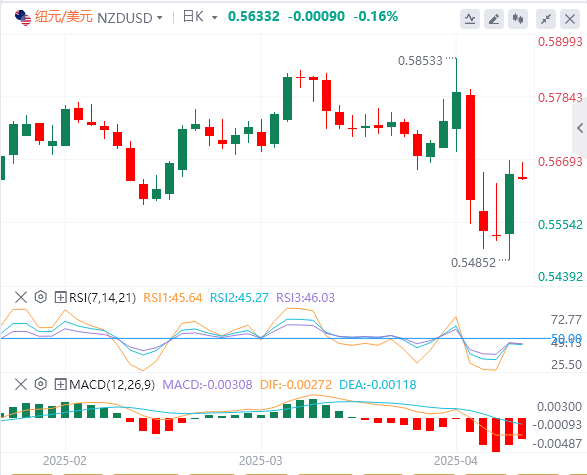This screenshot has width=587, height=475.
Task: Open the NZDUSD symbol dropdown arrow
Action: pos(160,18)
